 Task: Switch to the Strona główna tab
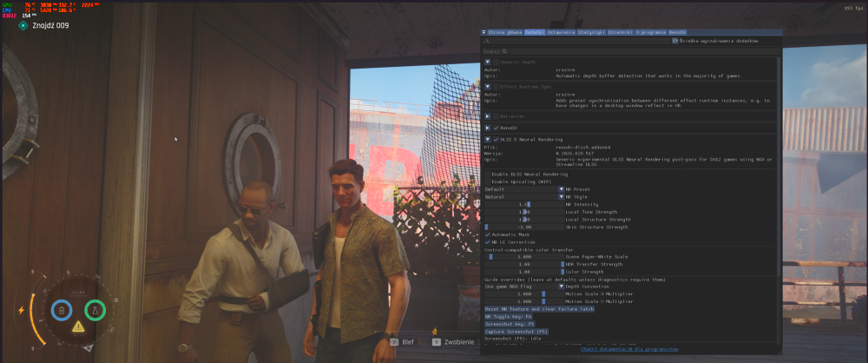pos(505,33)
